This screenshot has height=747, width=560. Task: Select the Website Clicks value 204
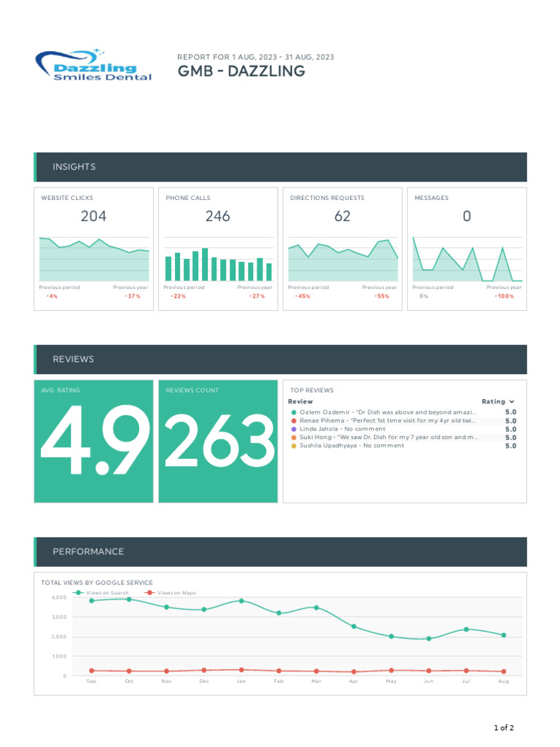(93, 216)
